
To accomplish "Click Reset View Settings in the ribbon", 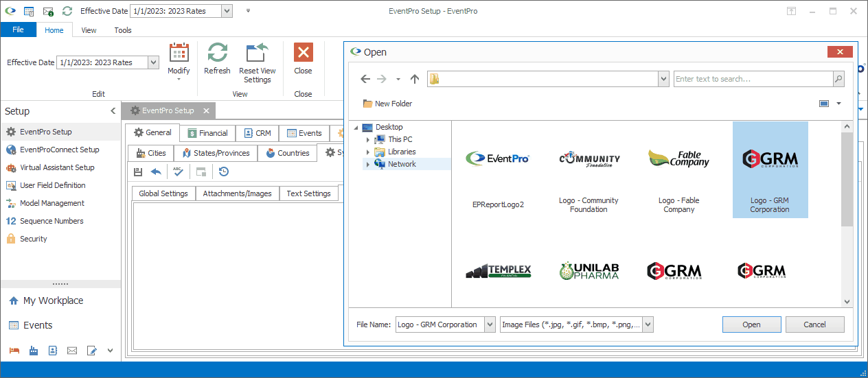I will click(258, 62).
